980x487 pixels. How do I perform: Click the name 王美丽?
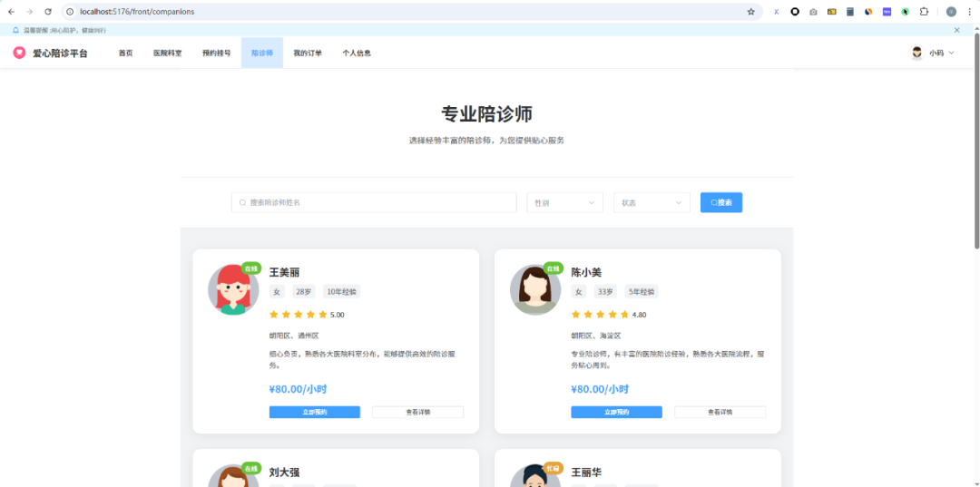click(284, 272)
